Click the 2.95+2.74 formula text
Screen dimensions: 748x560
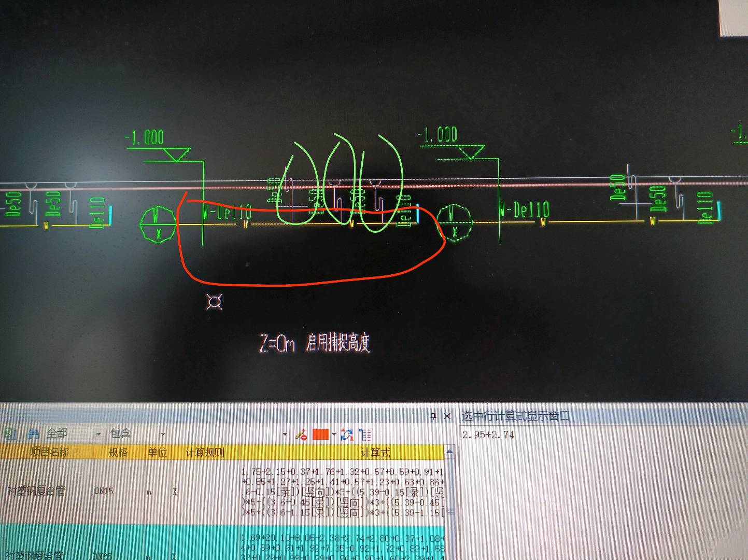[488, 435]
